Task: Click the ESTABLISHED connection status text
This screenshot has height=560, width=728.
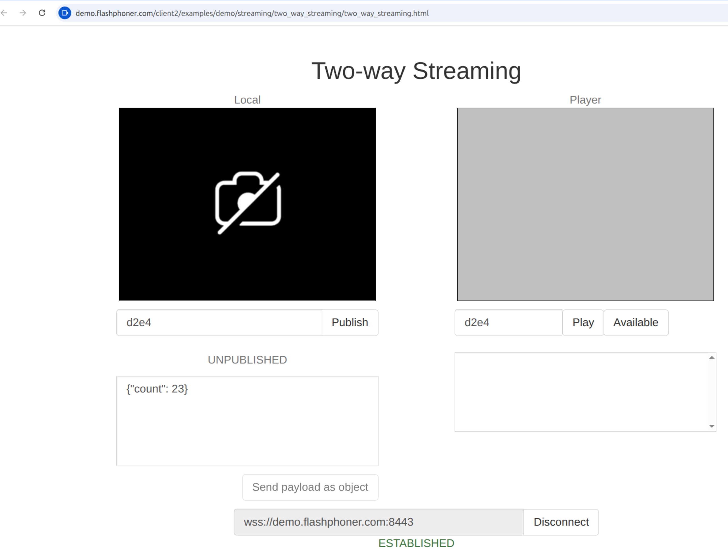Action: coord(416,543)
